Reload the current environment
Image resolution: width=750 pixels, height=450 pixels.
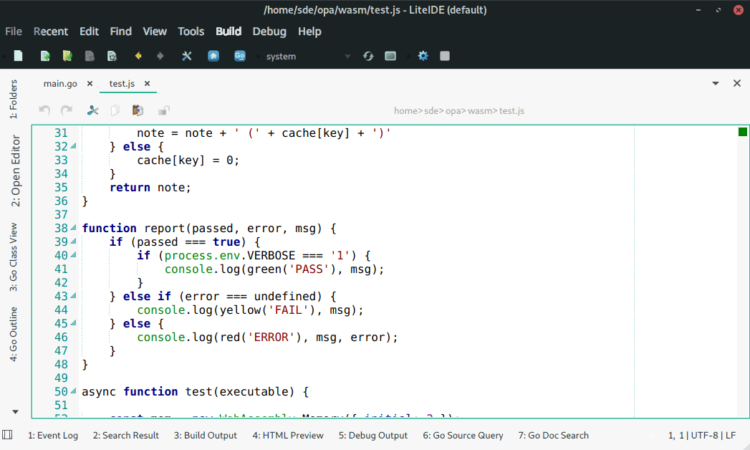[x=368, y=56]
